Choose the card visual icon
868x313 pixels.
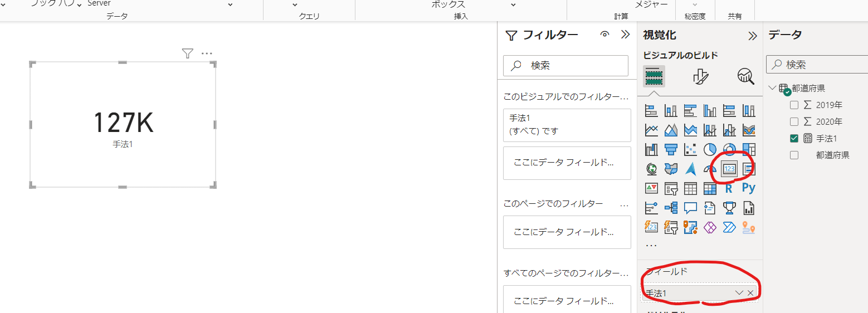click(x=729, y=169)
